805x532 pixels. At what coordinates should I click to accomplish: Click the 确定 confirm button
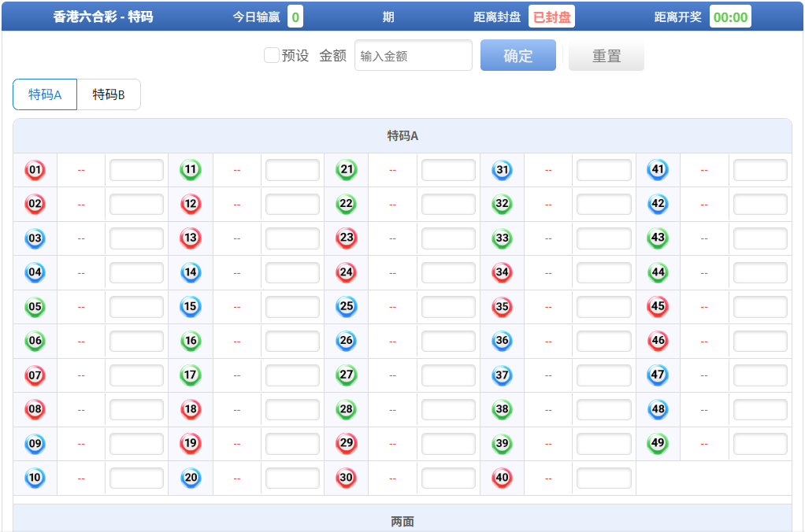pos(517,55)
